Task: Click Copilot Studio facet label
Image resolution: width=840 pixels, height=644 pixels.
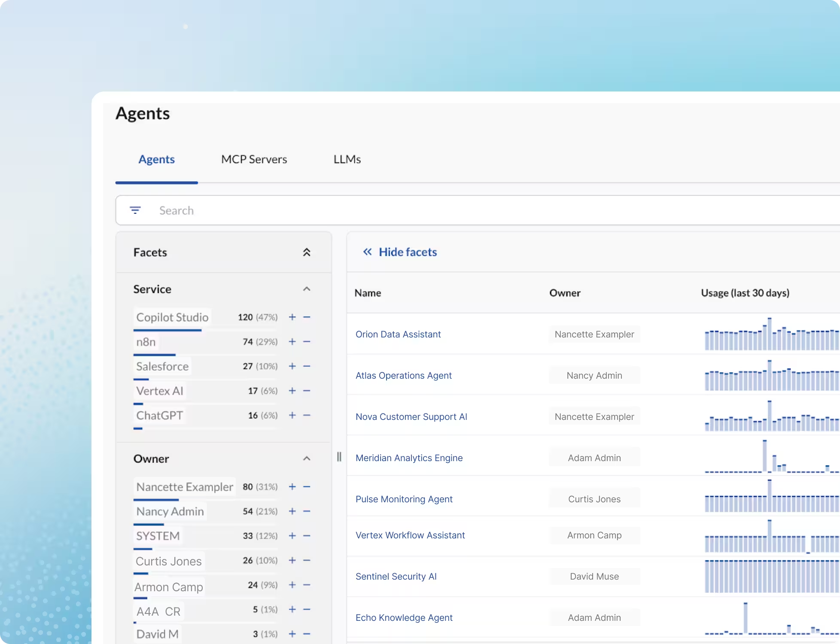Action: [x=172, y=317]
